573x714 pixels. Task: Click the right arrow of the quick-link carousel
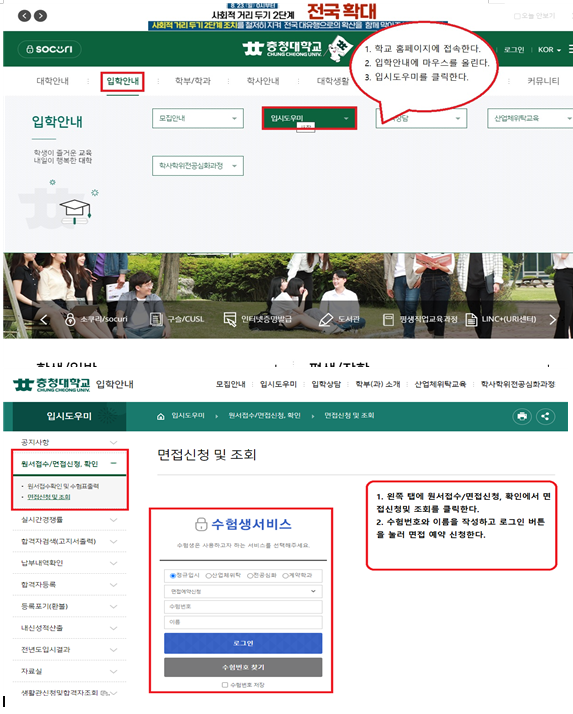click(x=553, y=320)
